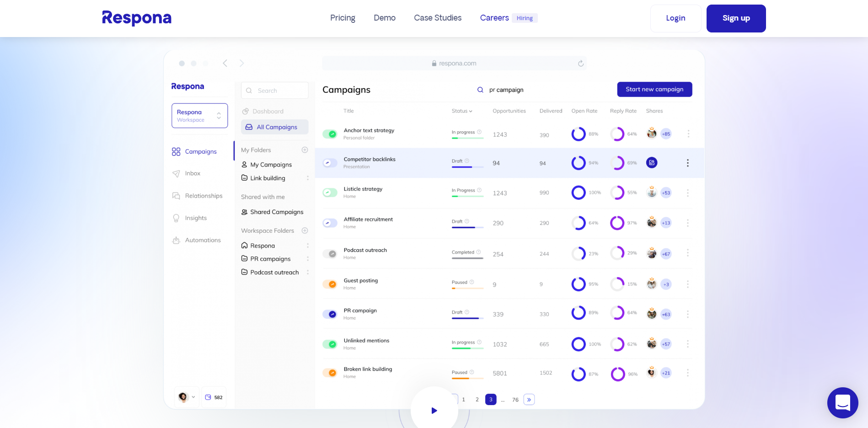Click the +21 shares badge
The width and height of the screenshot is (868, 428).
[x=666, y=373]
